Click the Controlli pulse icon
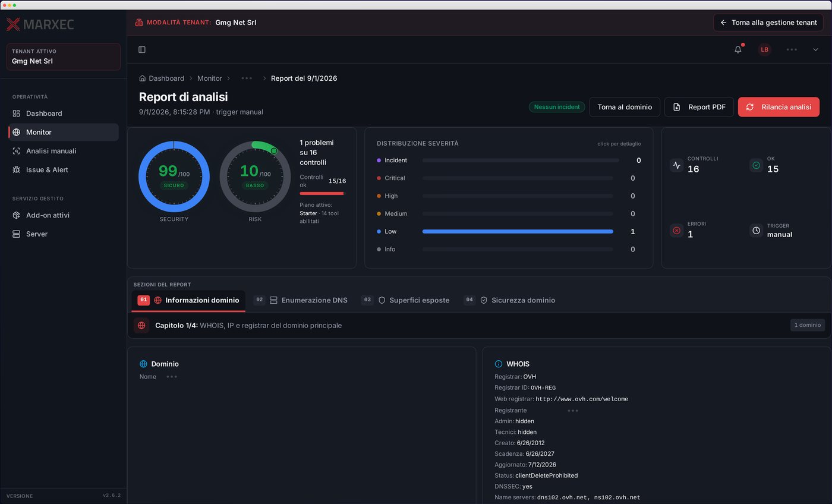 coord(676,165)
